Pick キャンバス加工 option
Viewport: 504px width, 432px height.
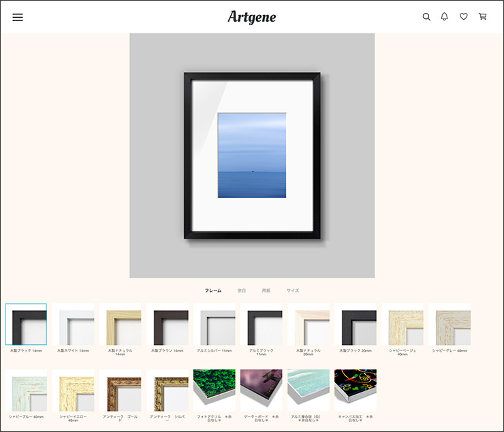(x=356, y=390)
